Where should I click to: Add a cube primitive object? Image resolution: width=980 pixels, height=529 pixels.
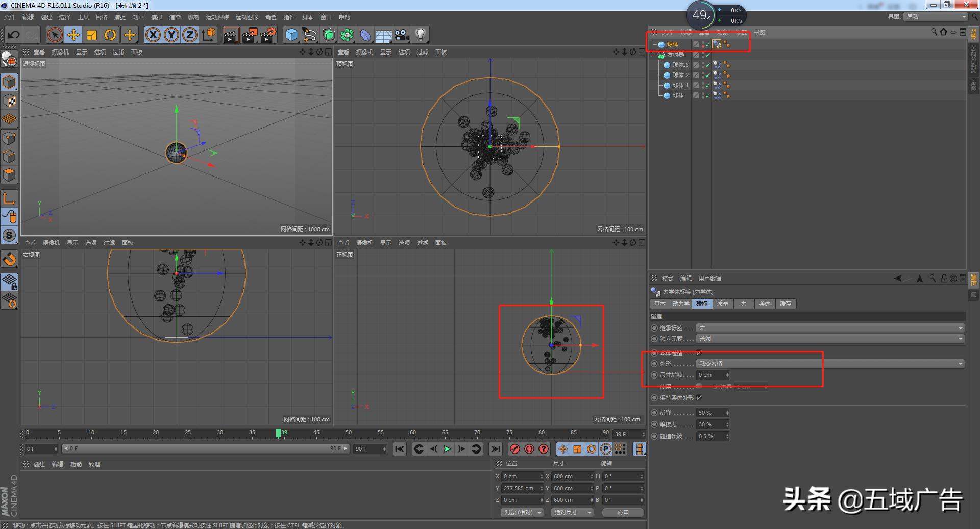(291, 35)
